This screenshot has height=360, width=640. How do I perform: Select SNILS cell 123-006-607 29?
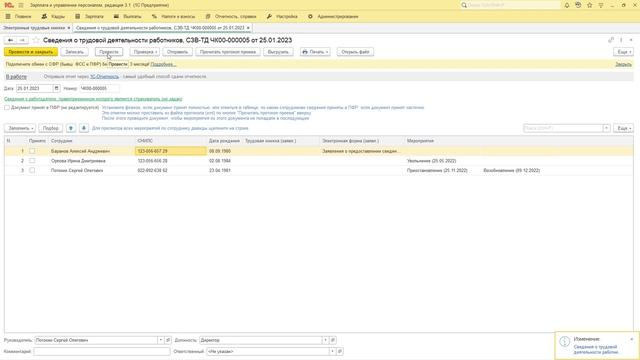click(171, 151)
